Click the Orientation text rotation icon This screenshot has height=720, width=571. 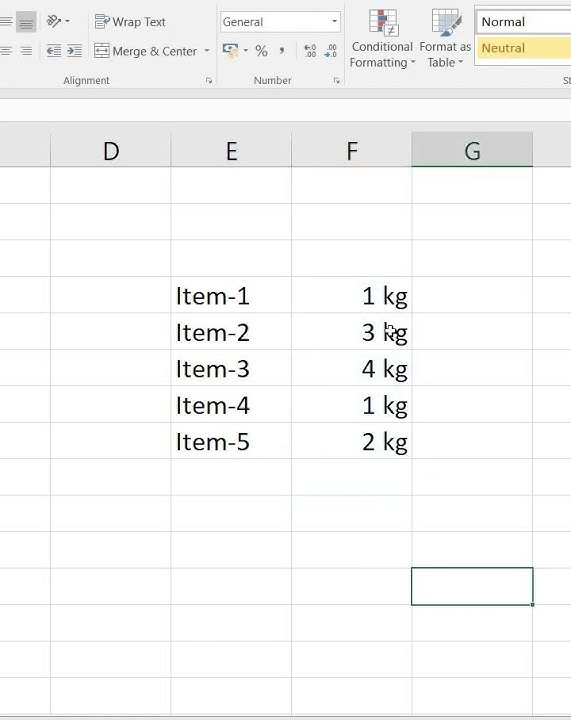[x=54, y=22]
